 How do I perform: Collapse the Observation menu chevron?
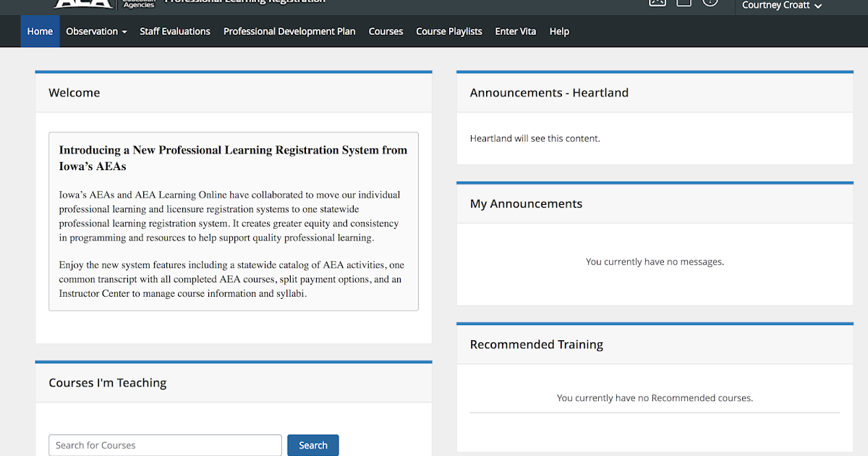[123, 32]
